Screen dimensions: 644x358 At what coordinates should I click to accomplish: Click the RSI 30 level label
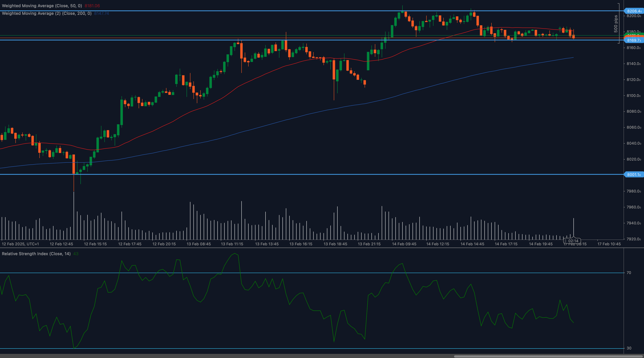[629, 348]
